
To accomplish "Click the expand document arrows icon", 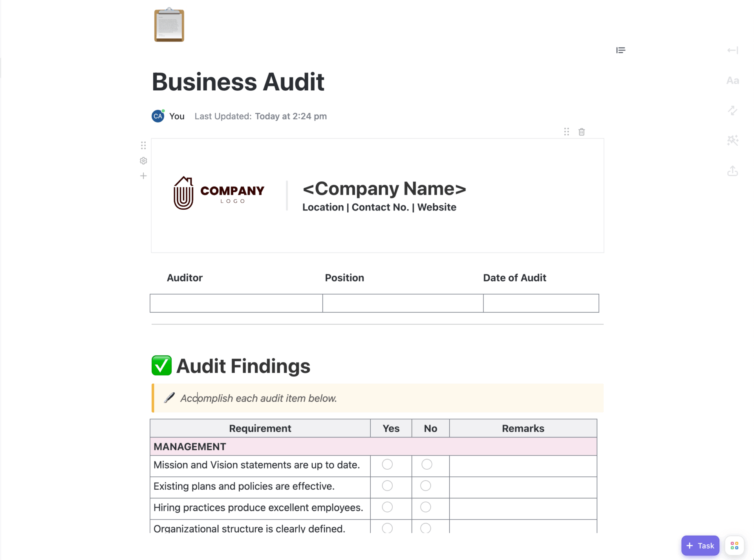I will 732,110.
